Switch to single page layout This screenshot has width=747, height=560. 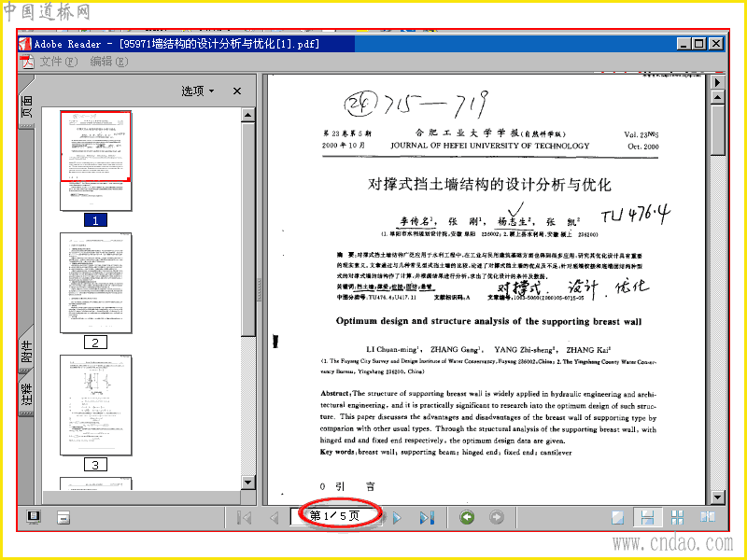tap(618, 518)
